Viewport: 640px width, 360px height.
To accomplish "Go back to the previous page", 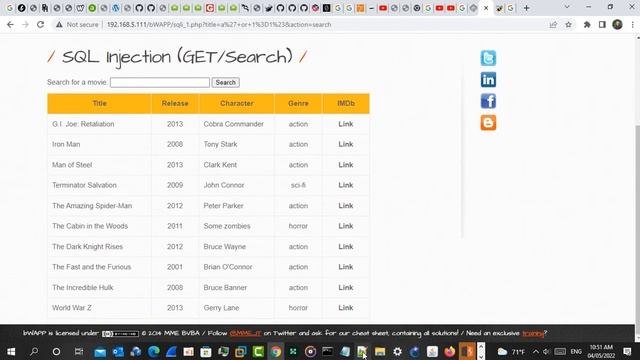I will click(10, 24).
